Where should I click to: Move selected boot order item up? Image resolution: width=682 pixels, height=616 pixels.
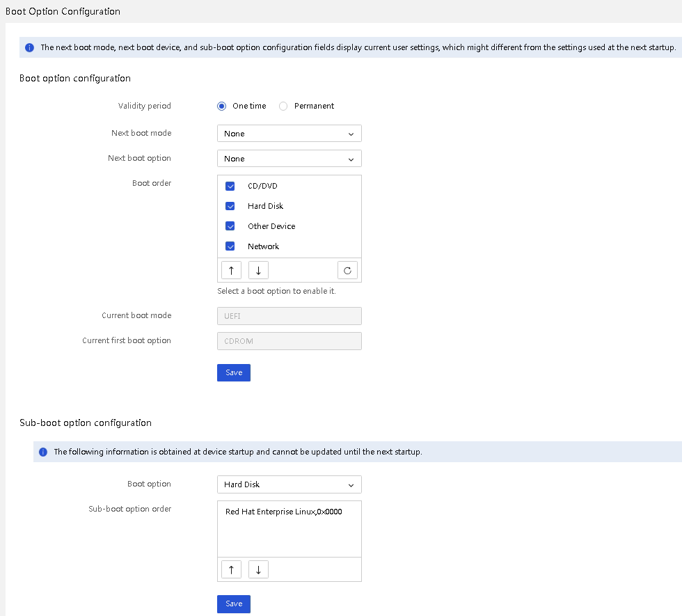(231, 270)
